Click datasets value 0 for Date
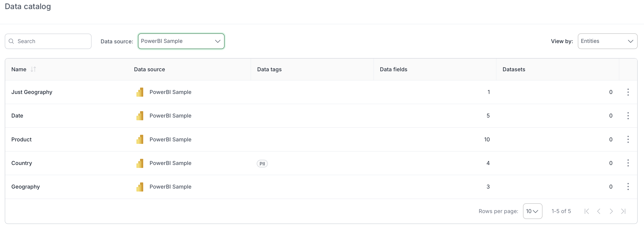Image resolution: width=644 pixels, height=231 pixels. [x=611, y=116]
